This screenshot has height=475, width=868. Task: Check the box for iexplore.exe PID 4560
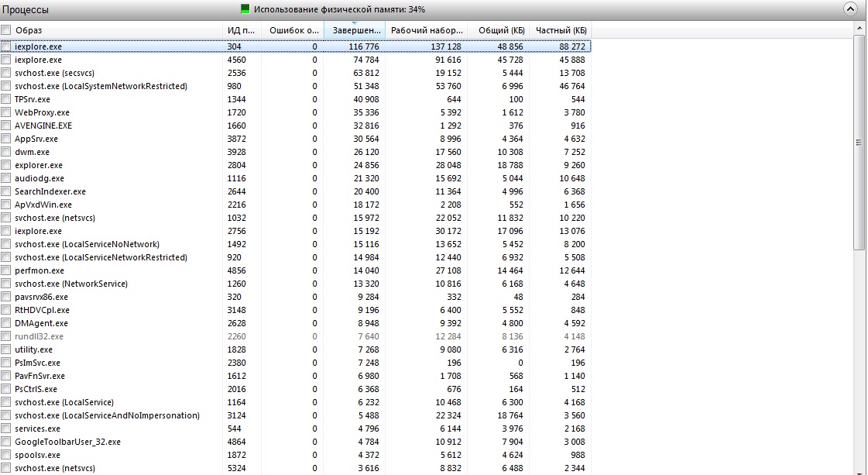click(6, 60)
